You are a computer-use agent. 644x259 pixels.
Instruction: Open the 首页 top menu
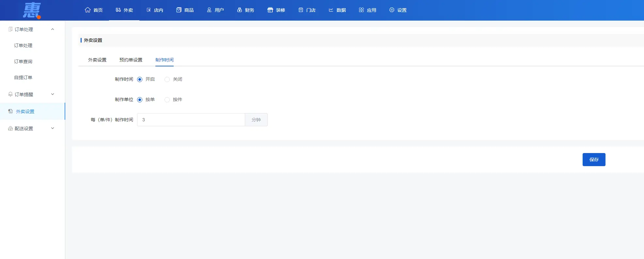(94, 10)
